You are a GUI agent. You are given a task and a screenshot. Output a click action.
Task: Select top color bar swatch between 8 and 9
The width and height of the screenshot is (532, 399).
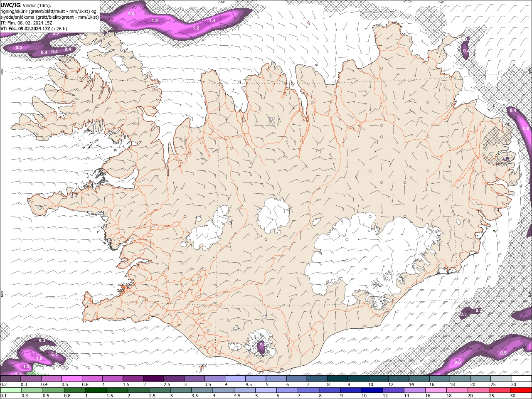[337, 379]
